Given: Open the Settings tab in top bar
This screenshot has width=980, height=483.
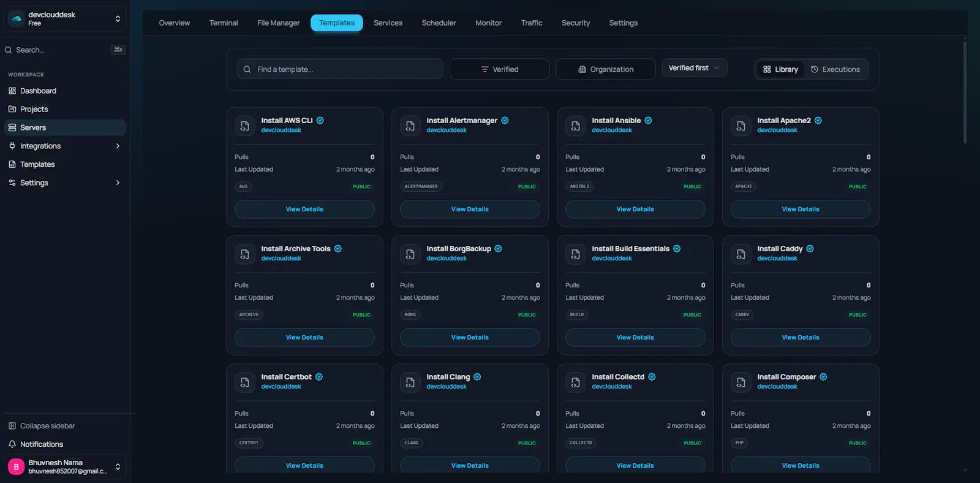Looking at the screenshot, I should (624, 23).
